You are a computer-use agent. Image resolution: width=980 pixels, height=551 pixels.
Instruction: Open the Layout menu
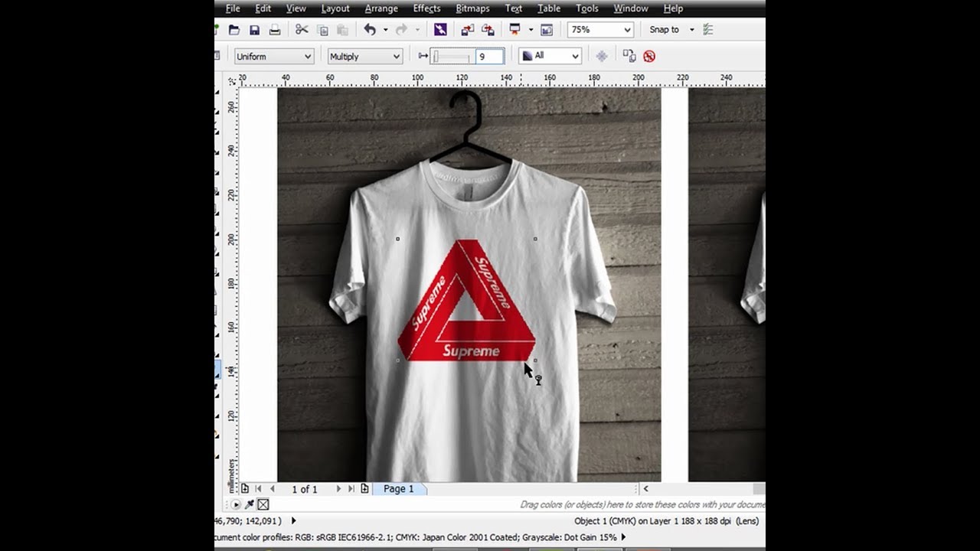[x=335, y=8]
